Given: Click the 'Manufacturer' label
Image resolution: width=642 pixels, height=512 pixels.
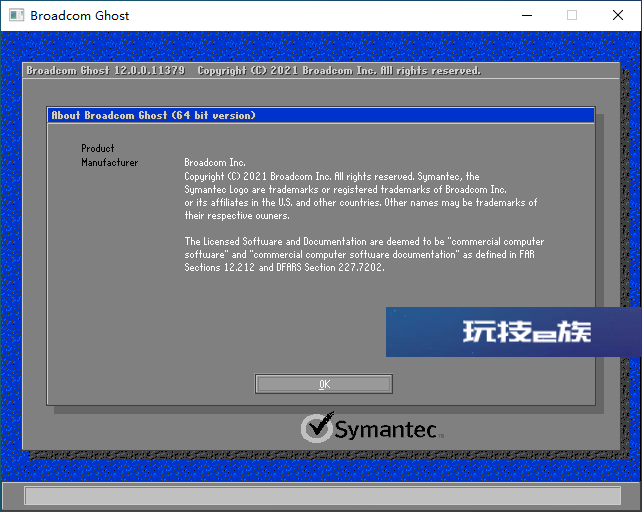Looking at the screenshot, I should point(110,163).
